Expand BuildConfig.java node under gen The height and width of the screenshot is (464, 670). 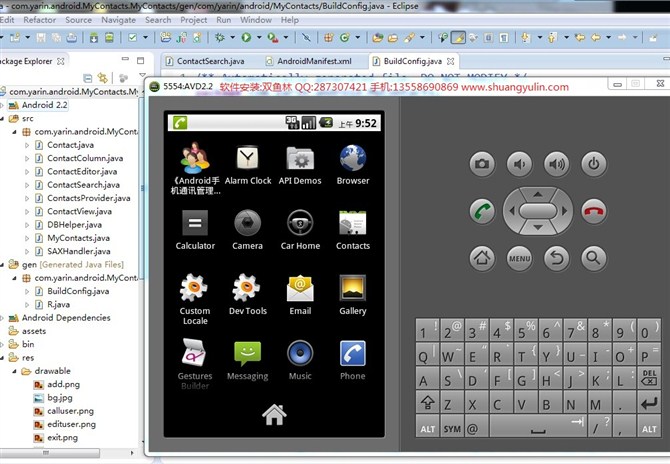click(x=27, y=291)
